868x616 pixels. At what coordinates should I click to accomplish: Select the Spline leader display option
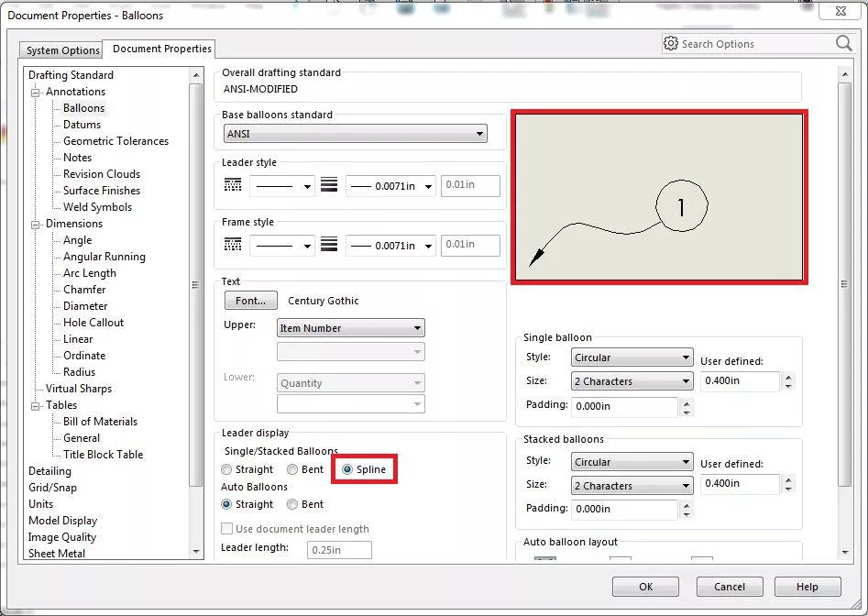347,469
